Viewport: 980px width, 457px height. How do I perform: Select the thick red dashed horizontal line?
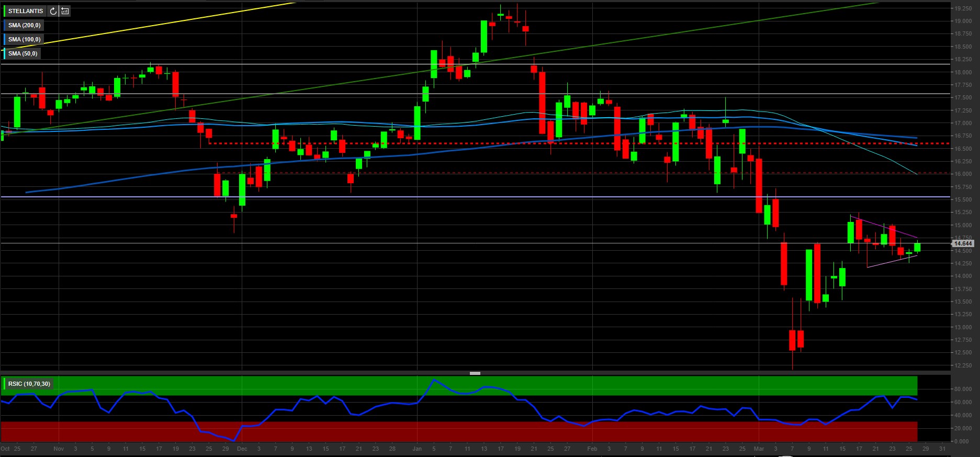click(579, 143)
